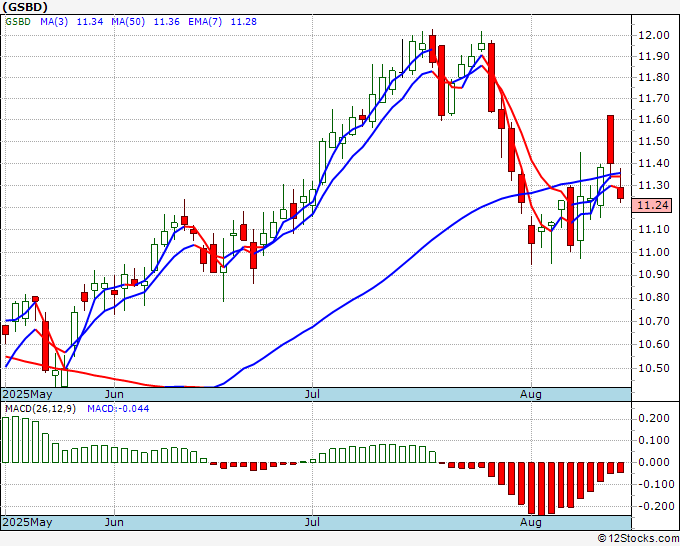Click Jul on the MACD panel axis

pos(312,522)
